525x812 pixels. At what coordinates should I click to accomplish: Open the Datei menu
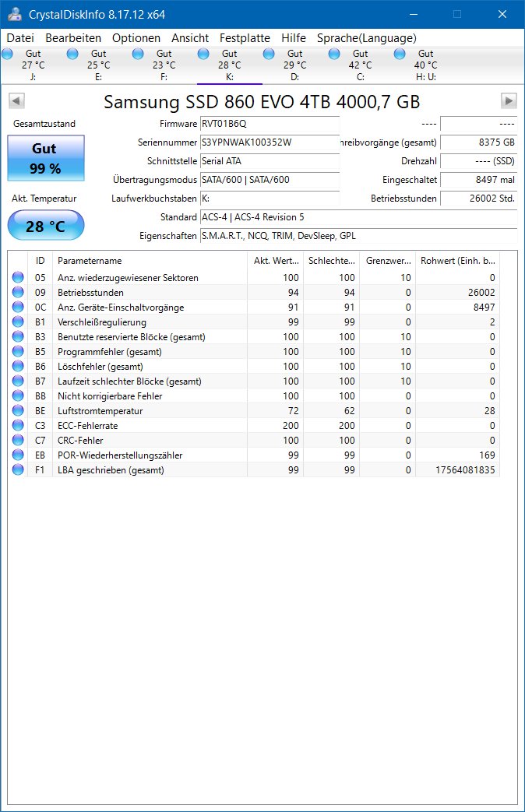(x=20, y=38)
